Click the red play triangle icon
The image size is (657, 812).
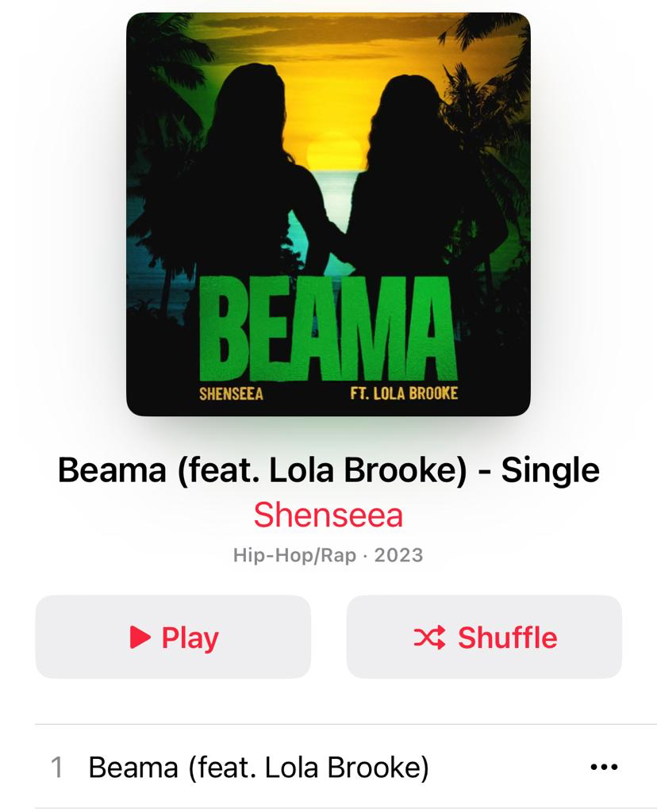point(140,637)
